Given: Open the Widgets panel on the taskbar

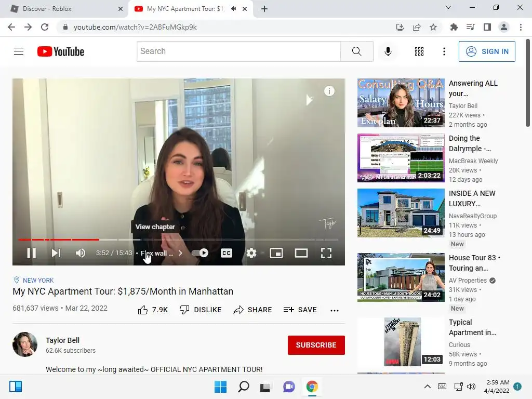Looking at the screenshot, I should click(16, 387).
